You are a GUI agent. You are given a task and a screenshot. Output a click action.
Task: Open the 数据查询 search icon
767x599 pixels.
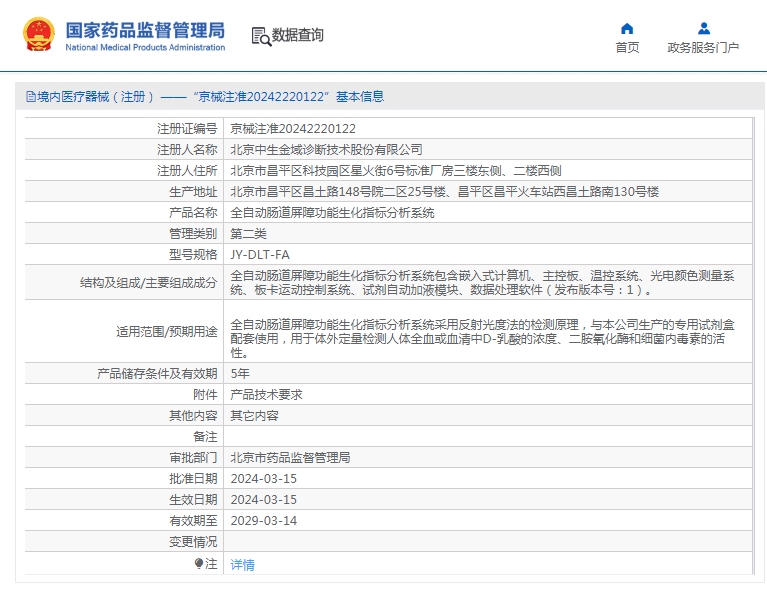click(x=261, y=37)
